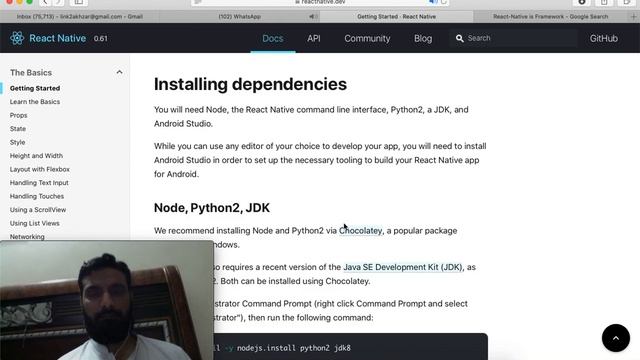Switch to the Gmail Inbox tab
This screenshot has width=640, height=360.
click(80, 17)
